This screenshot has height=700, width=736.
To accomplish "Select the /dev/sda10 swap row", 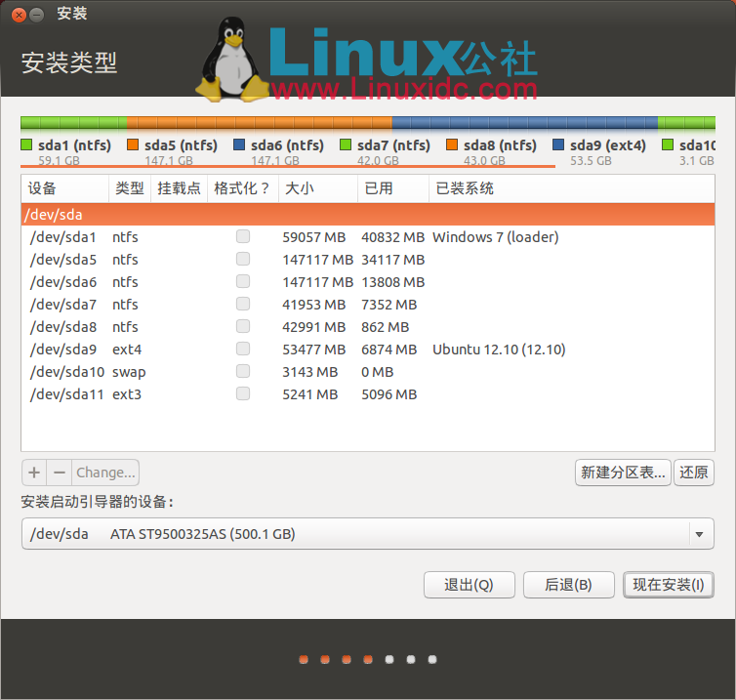I will 368,372.
